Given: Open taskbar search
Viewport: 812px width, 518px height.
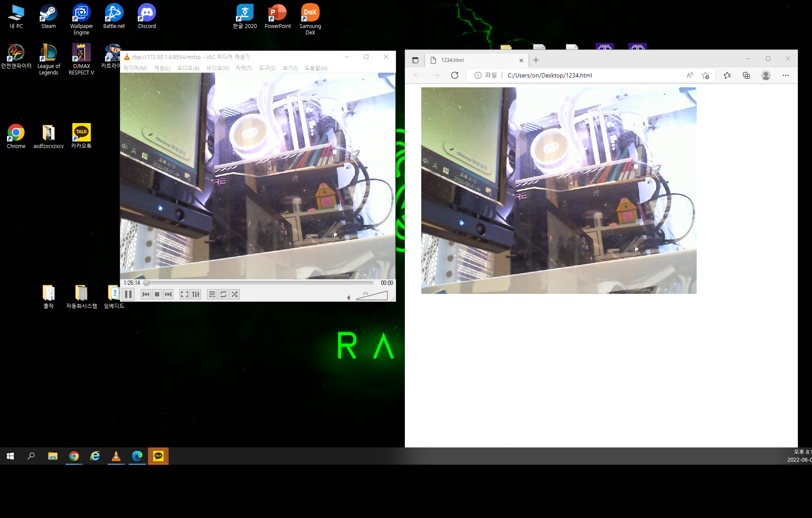Looking at the screenshot, I should [31, 456].
